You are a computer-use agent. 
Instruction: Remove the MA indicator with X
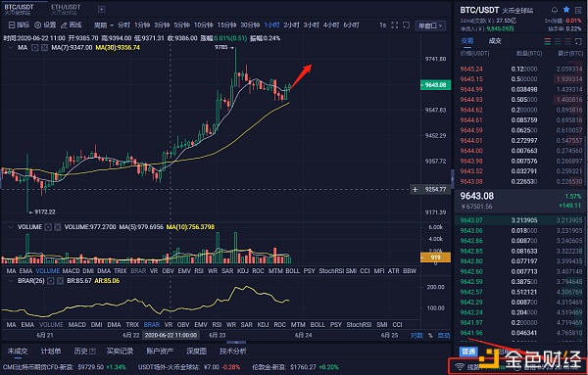[x=44, y=48]
